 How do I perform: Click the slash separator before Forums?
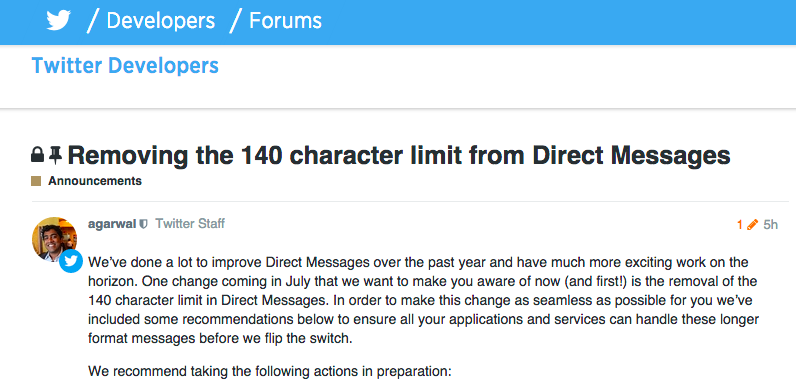tap(235, 21)
